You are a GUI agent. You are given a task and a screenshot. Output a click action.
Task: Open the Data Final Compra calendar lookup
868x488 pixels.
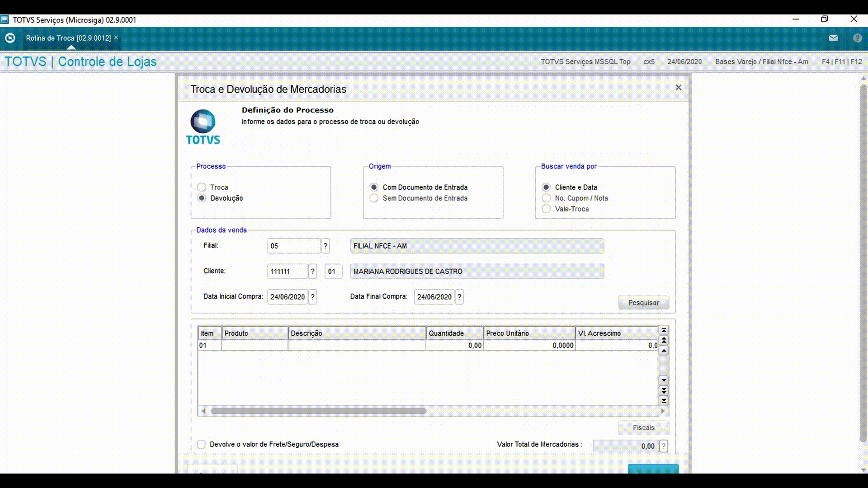point(459,297)
